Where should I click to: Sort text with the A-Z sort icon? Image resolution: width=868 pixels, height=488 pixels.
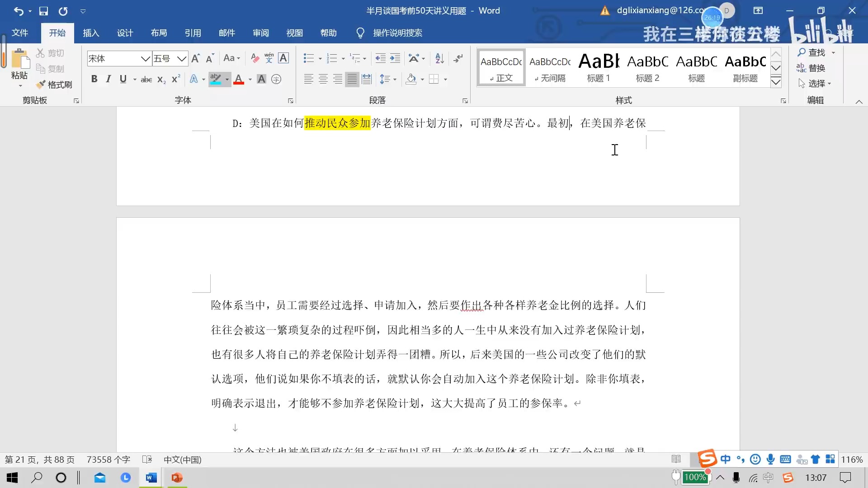click(439, 58)
